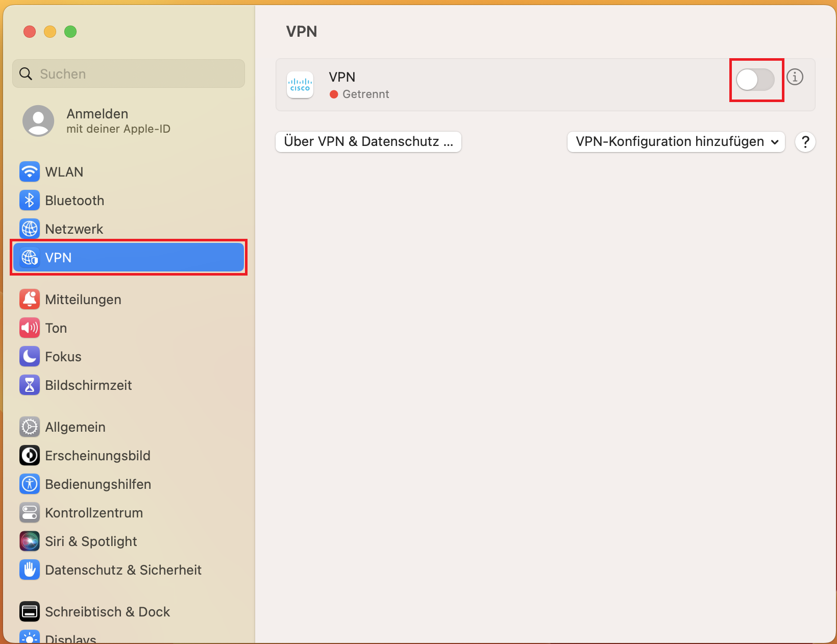837x644 pixels.
Task: Open Ton sound settings
Action: [x=56, y=328]
